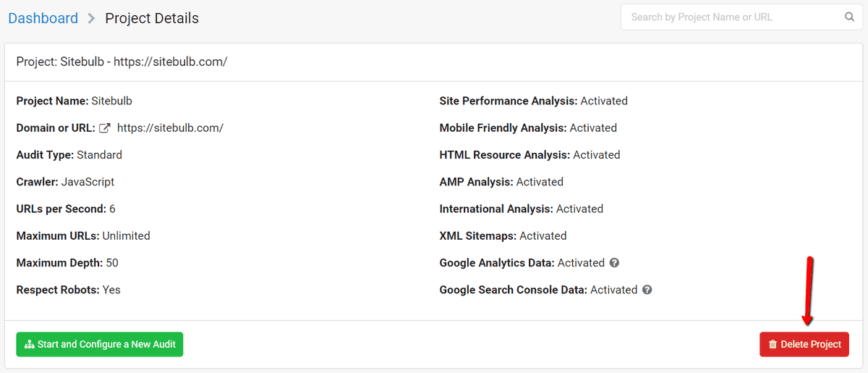The image size is (868, 373).
Task: Show help for Google Analytics Data
Action: 614,263
